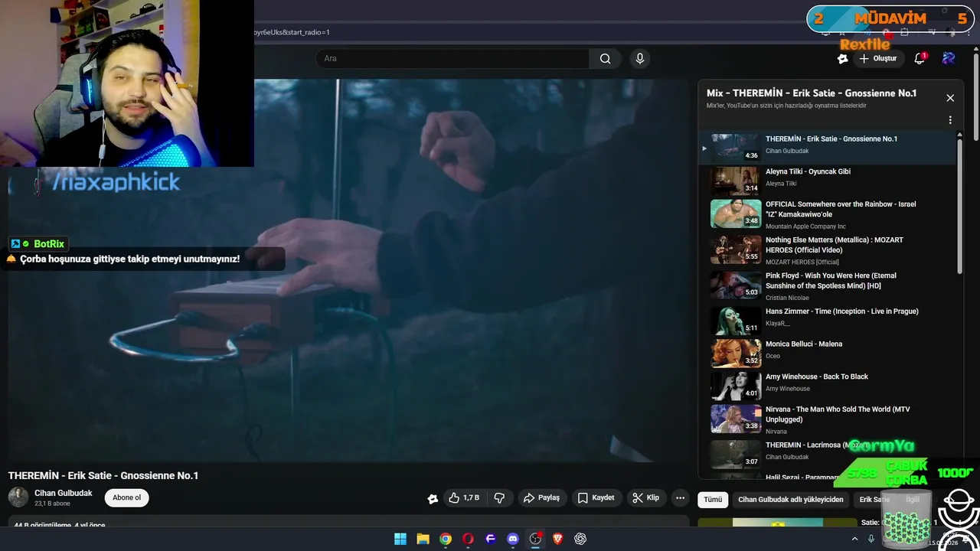Play Monica Belluci - Malena thumbnail

736,354
